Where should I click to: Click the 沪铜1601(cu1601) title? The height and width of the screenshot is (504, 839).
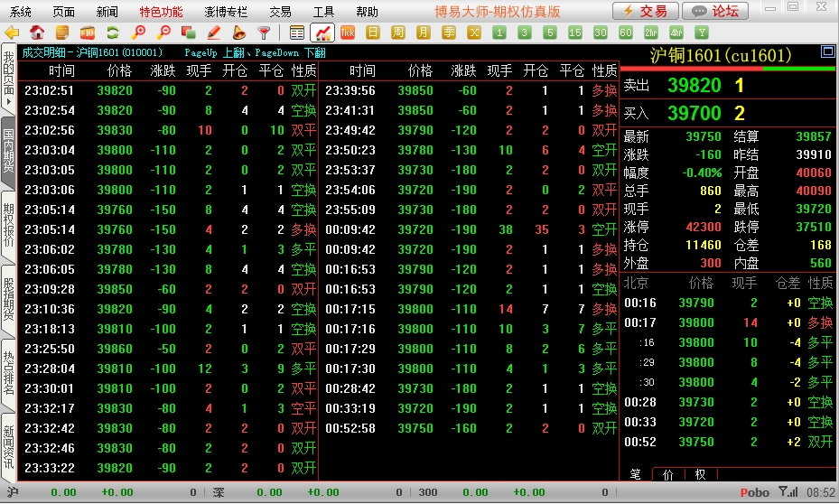point(720,55)
